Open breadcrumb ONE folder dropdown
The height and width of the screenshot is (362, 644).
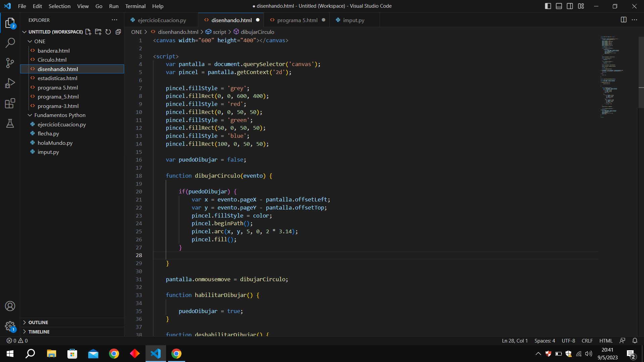click(137, 32)
